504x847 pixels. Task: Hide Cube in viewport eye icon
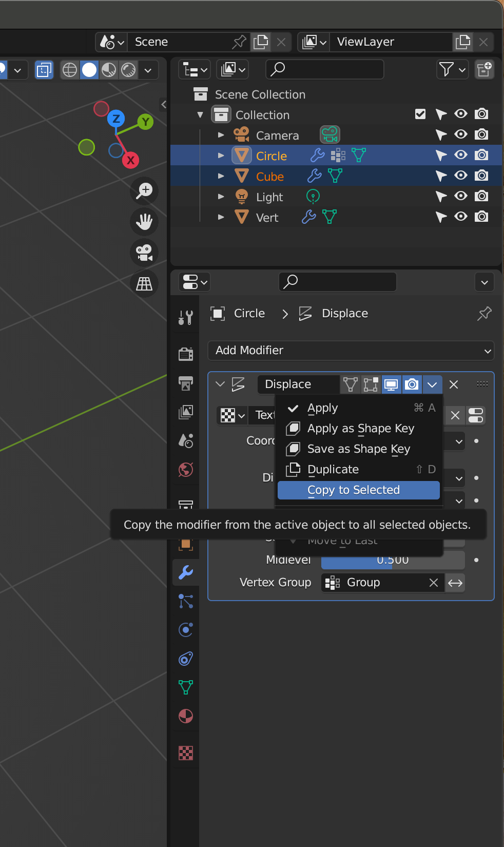[461, 176]
